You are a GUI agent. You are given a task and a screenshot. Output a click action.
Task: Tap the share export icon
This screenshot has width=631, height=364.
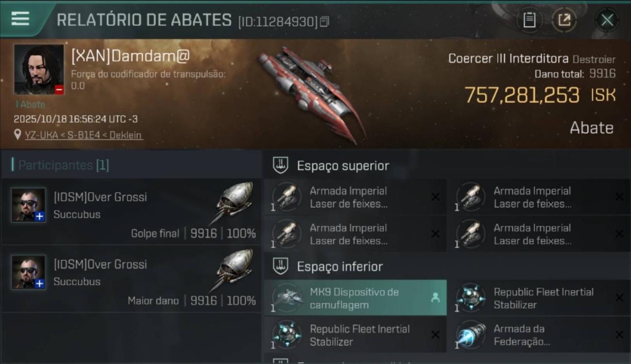pos(564,20)
